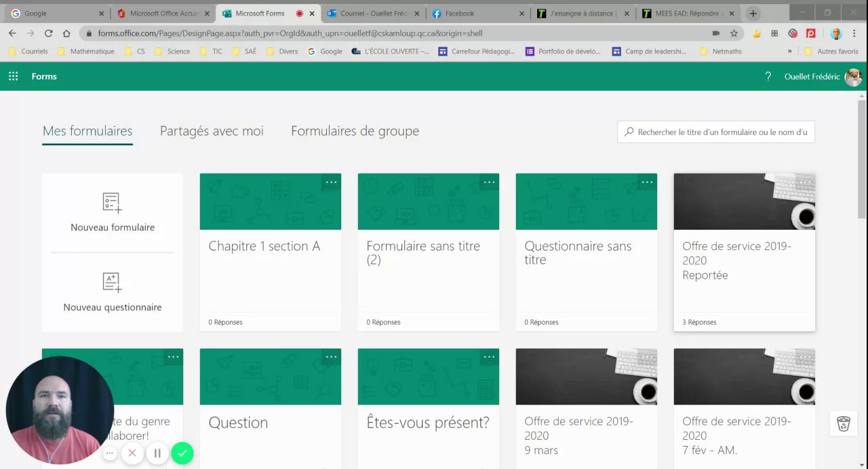Open the Êtes-vous présent? form
Image resolution: width=868 pixels, height=469 pixels.
(x=429, y=409)
